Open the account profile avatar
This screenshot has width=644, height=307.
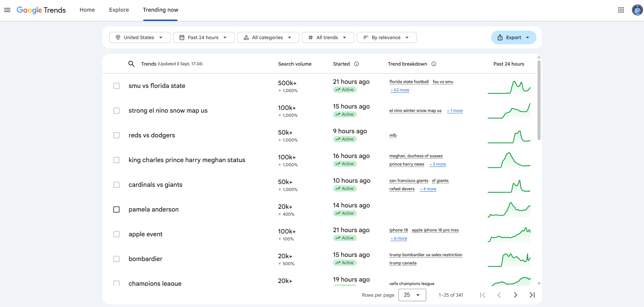click(x=637, y=10)
